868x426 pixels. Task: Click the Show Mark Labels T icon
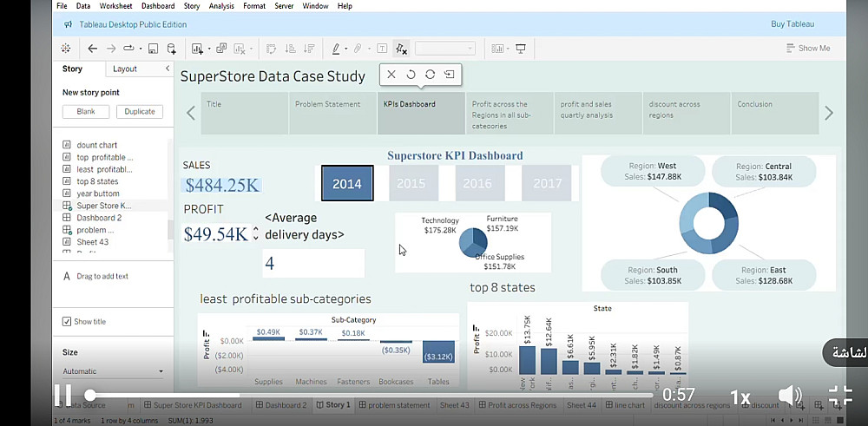pos(381,49)
